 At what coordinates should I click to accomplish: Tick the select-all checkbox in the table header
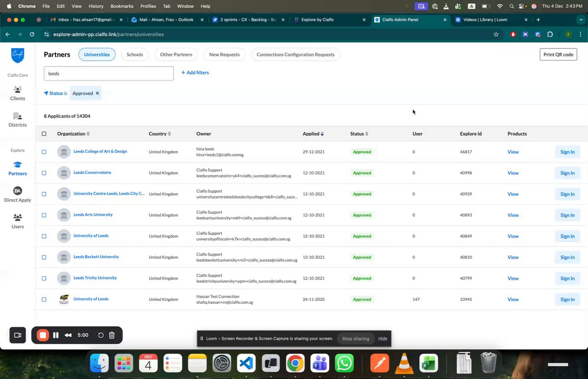coord(44,134)
